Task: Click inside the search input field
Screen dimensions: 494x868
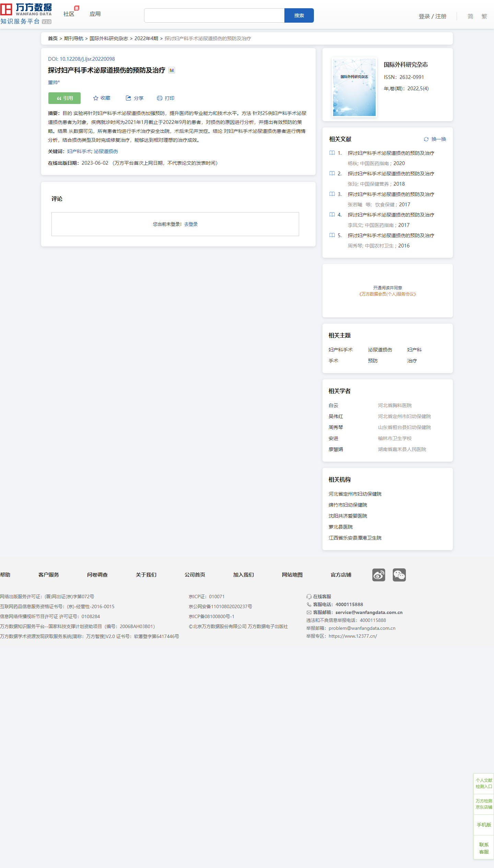Action: click(x=214, y=15)
